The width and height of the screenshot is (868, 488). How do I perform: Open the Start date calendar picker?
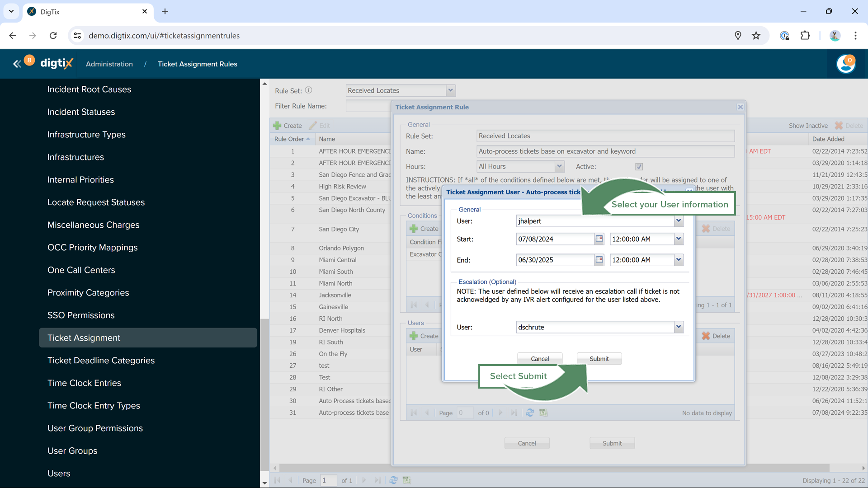[599, 239]
